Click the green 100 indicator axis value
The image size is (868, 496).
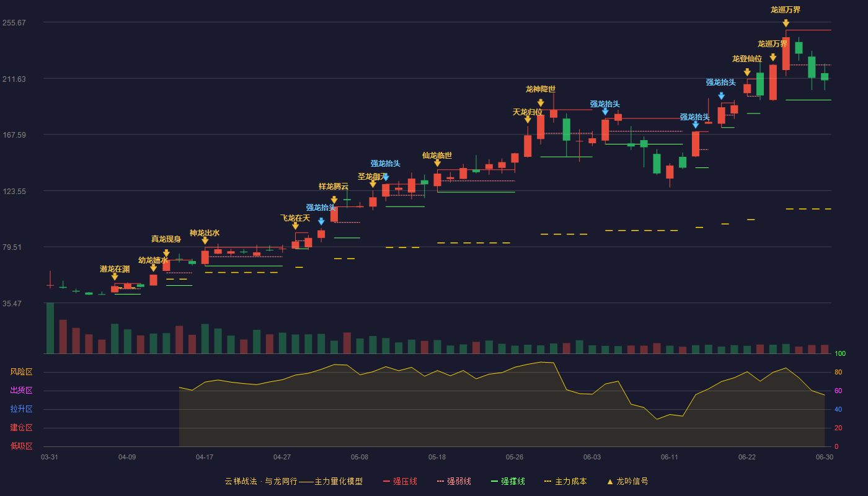(840, 354)
